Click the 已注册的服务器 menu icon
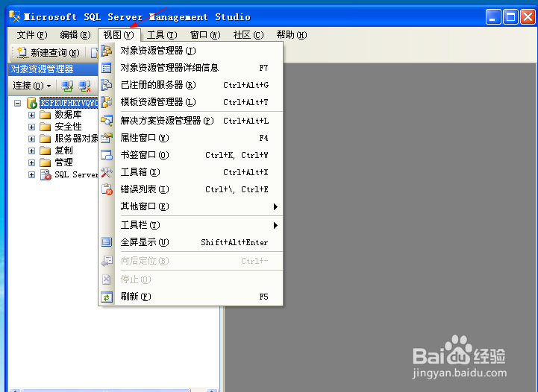Image resolution: width=538 pixels, height=392 pixels. (107, 85)
